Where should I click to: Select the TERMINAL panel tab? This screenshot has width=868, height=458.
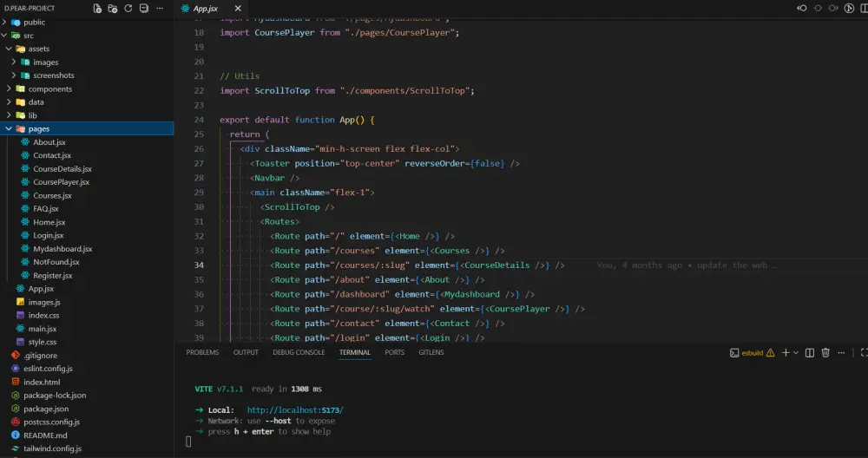(x=355, y=352)
